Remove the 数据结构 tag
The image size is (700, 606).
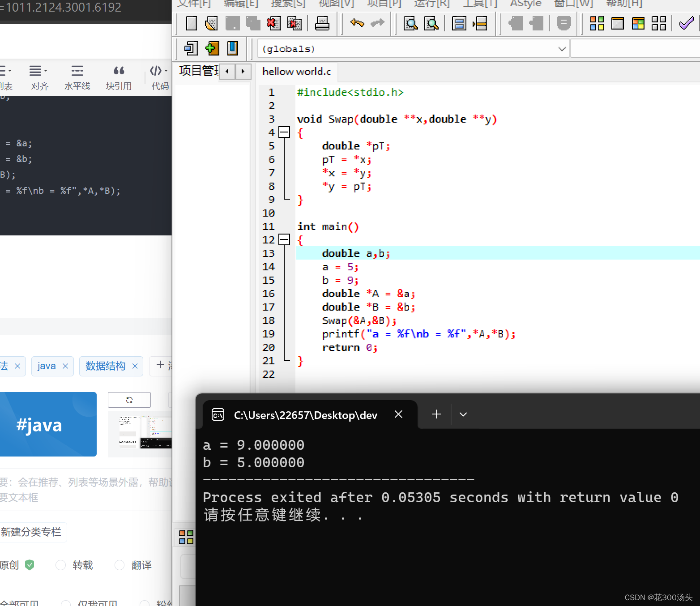pyautogui.click(x=135, y=366)
